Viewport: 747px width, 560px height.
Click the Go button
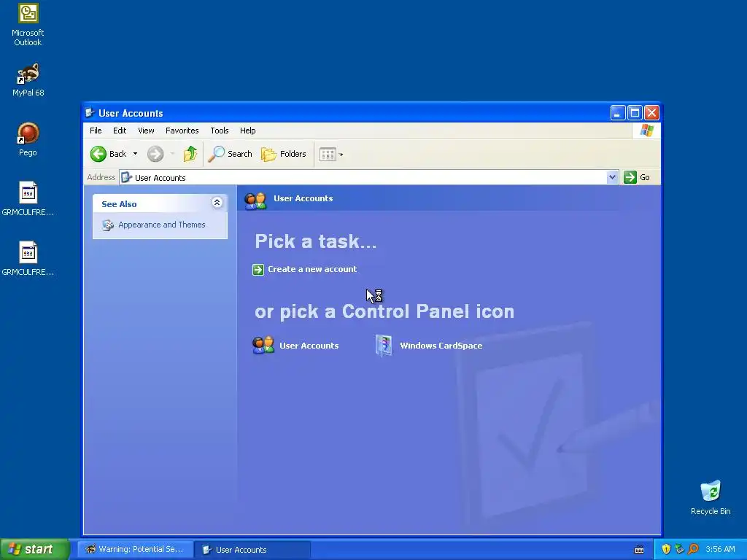click(x=637, y=177)
